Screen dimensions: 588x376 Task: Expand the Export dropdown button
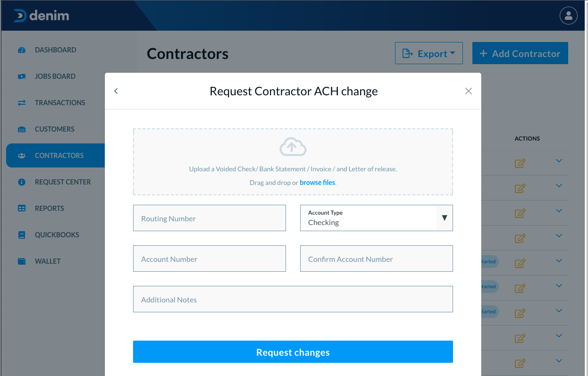[429, 53]
